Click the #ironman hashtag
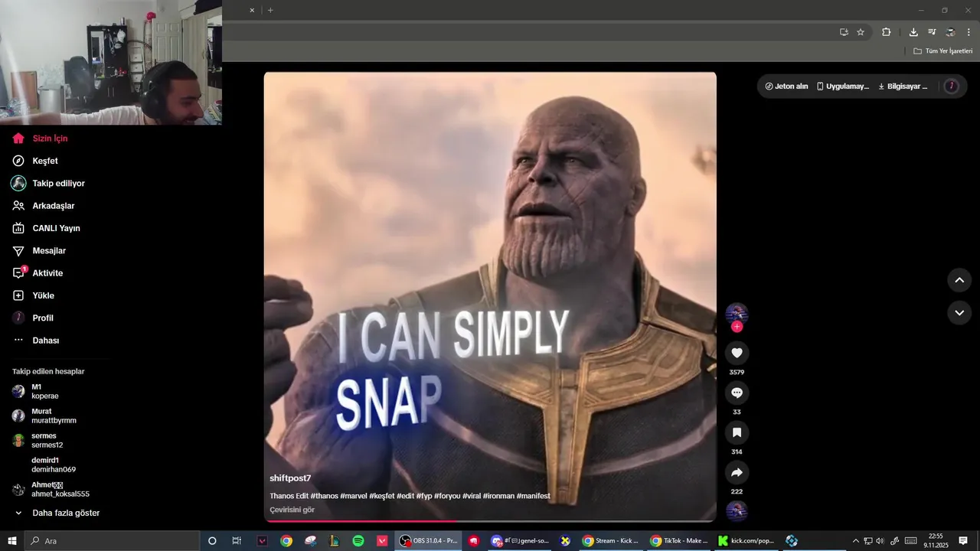The width and height of the screenshot is (980, 551). pyautogui.click(x=498, y=496)
